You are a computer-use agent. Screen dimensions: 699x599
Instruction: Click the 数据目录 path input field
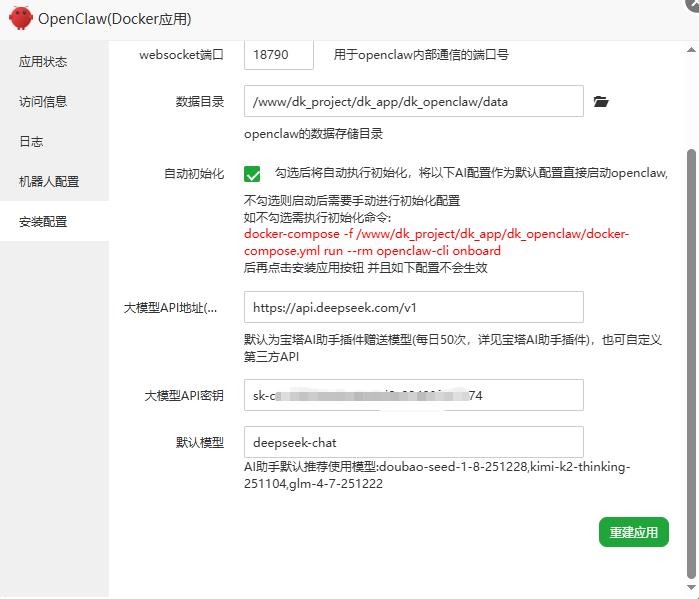pyautogui.click(x=413, y=102)
